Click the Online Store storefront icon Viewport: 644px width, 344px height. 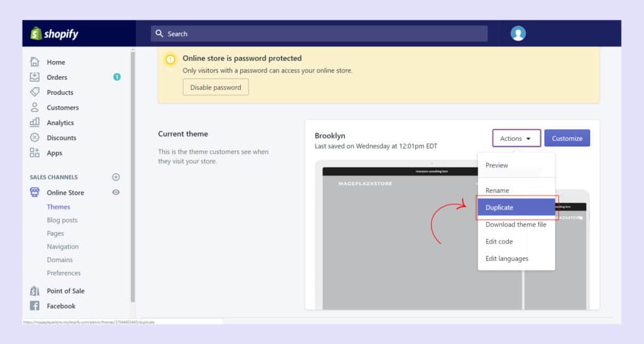click(35, 192)
